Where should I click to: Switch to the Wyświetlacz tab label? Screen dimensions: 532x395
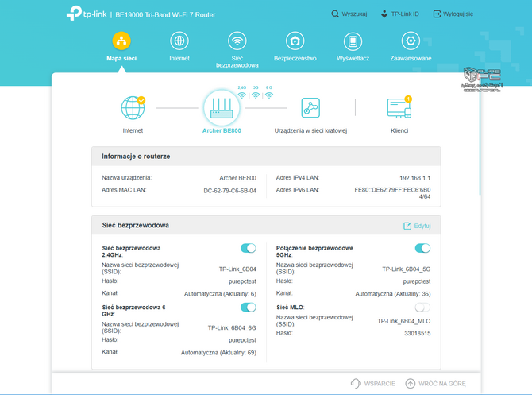click(x=353, y=59)
